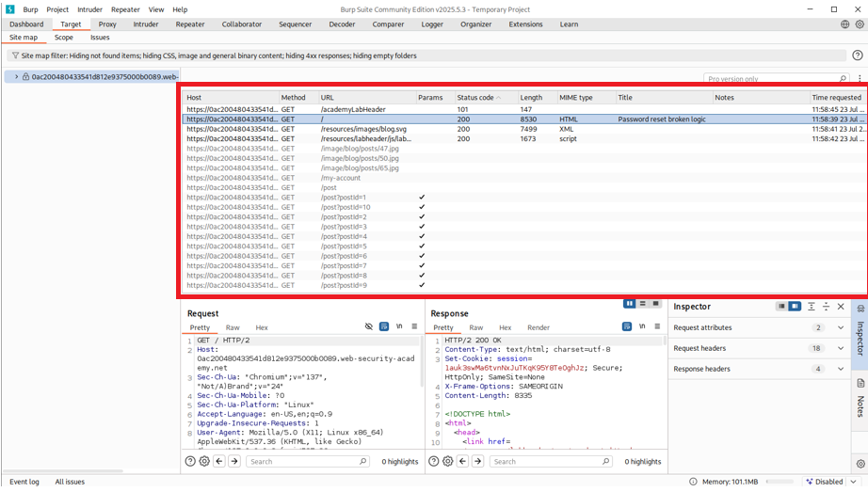Screen dimensions: 868x492
Task: Click the site tree horizontal scrollbar
Action: pos(62,471)
